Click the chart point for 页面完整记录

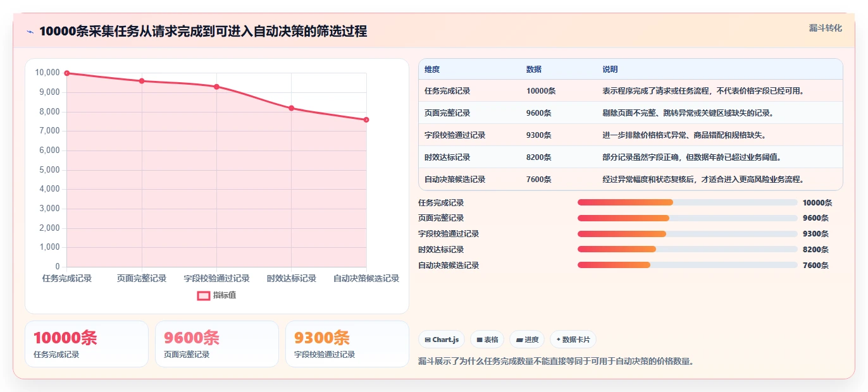142,81
